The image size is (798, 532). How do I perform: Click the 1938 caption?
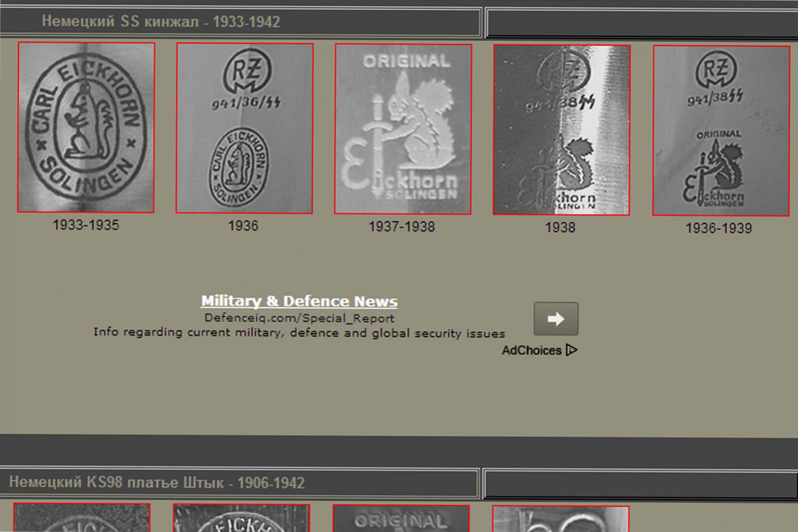point(560,228)
